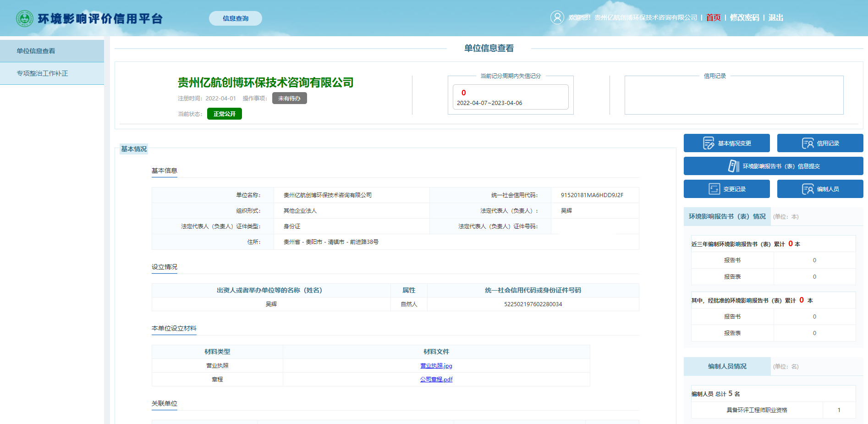Click the 编制人员 person icon

pos(808,189)
